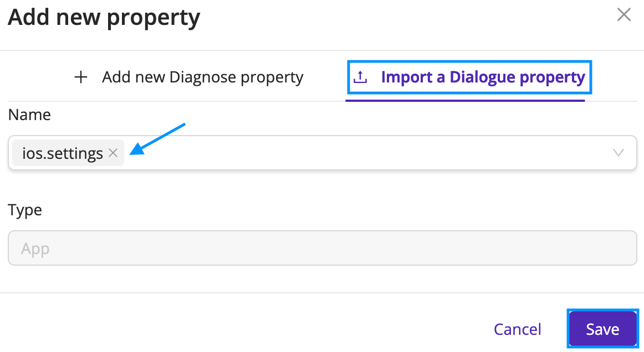The width and height of the screenshot is (644, 352).
Task: Click the App placeholder text
Action: point(35,249)
